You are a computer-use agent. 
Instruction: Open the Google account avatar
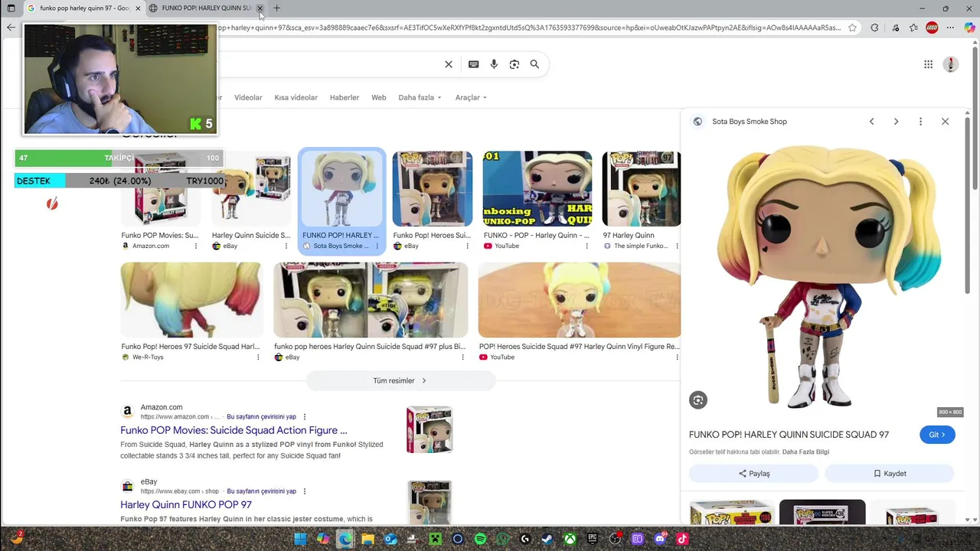point(950,64)
